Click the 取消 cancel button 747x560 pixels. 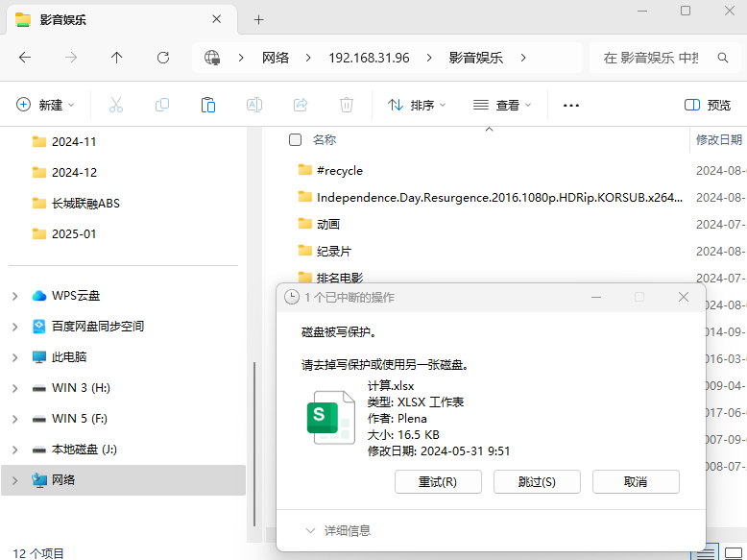pos(636,482)
